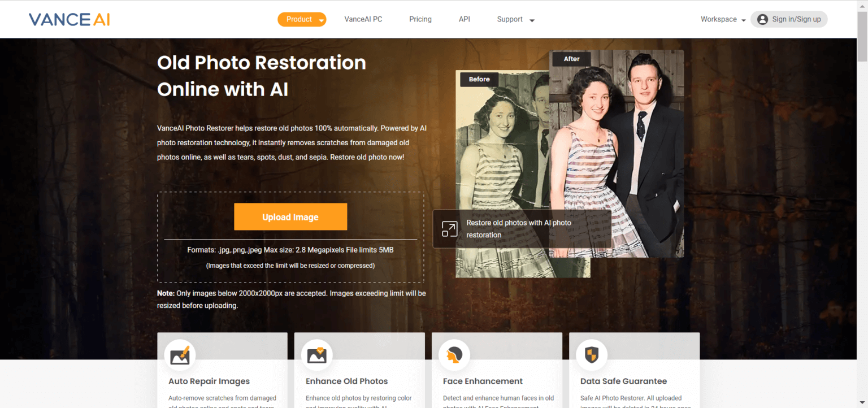Click the Upload Image button
This screenshot has height=408, width=868.
pyautogui.click(x=290, y=216)
